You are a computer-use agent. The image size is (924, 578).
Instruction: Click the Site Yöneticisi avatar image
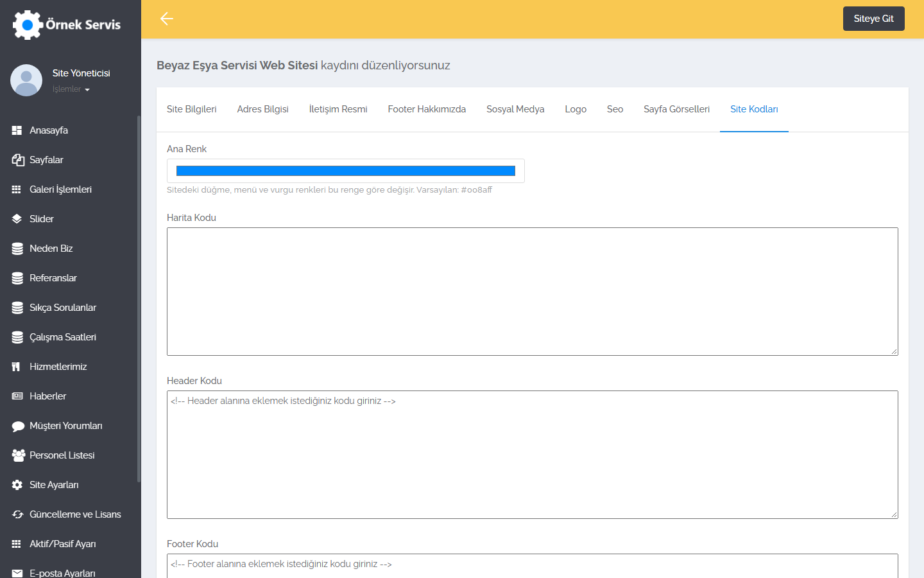tap(26, 80)
